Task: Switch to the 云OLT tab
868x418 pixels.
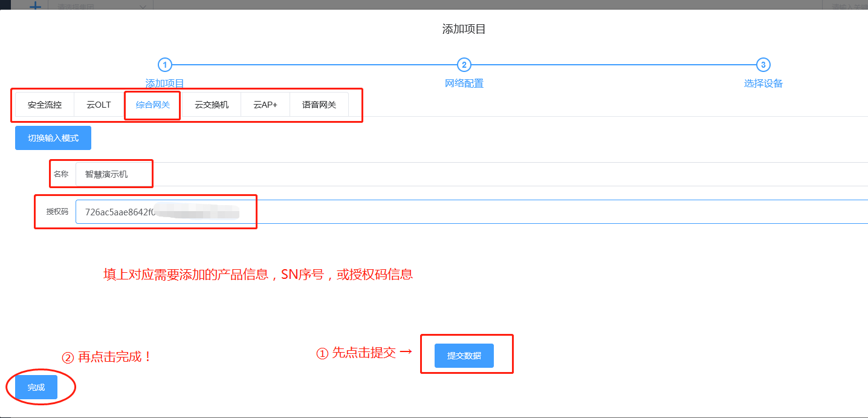Action: 99,105
